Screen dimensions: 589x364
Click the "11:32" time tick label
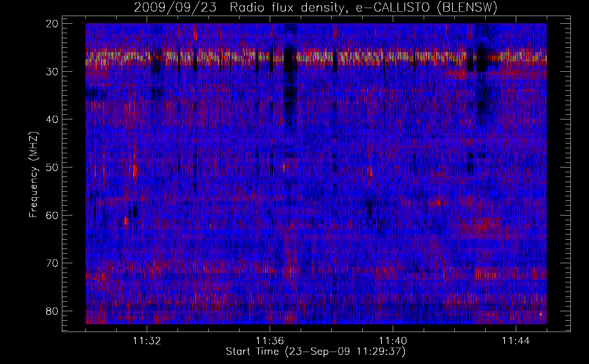(x=147, y=341)
